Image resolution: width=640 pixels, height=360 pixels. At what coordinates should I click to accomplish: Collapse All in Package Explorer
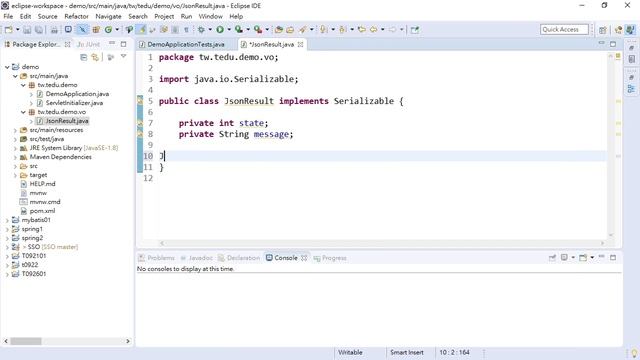(x=84, y=57)
